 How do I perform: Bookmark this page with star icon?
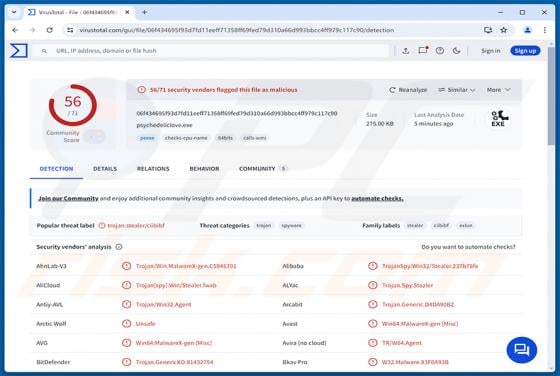pyautogui.click(x=504, y=30)
